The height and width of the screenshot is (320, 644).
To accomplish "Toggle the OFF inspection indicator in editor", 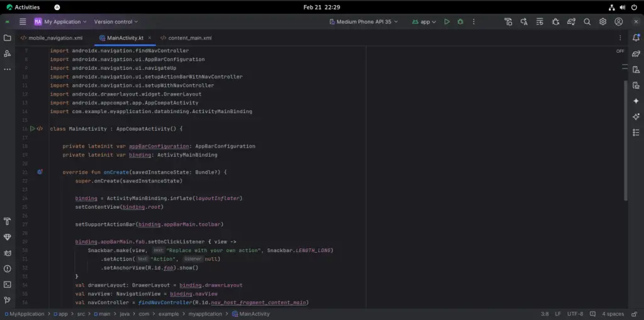I will pos(620,52).
